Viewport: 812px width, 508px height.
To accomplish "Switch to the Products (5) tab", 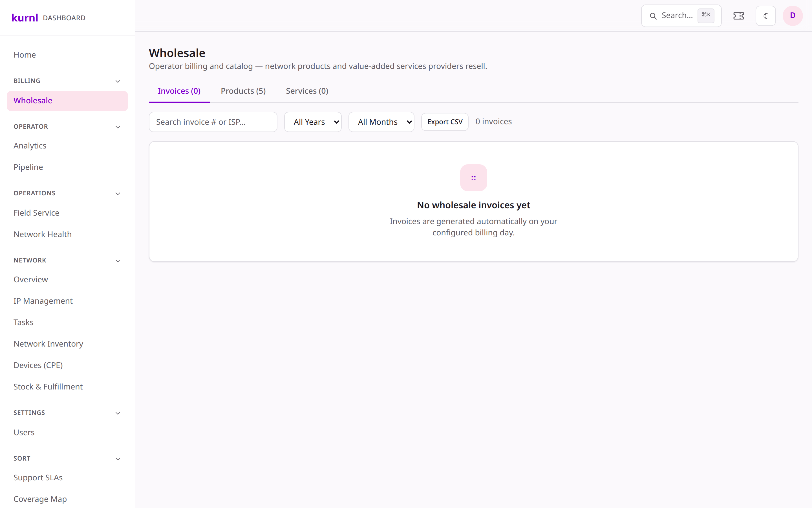I will 243,91.
